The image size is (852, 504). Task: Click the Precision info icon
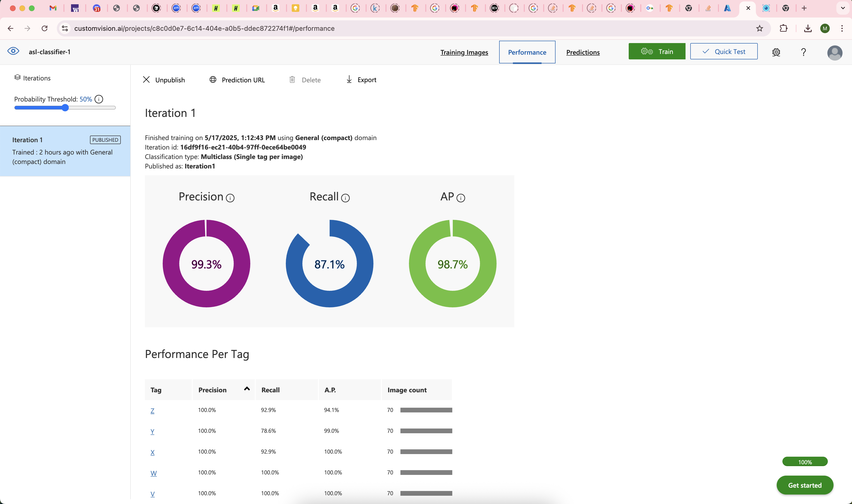(230, 198)
